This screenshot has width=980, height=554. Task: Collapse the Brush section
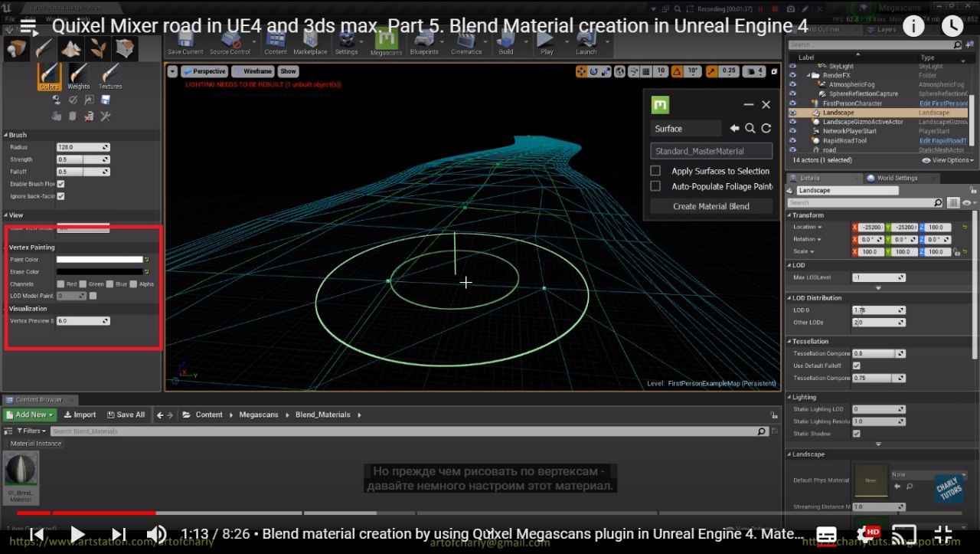coord(5,135)
